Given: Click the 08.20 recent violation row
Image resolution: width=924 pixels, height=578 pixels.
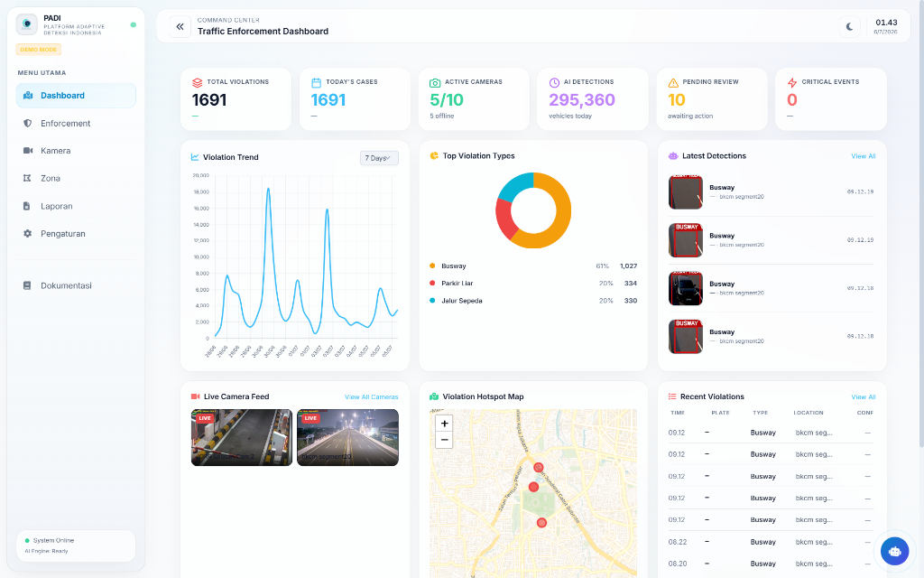Looking at the screenshot, I should coord(771,564).
